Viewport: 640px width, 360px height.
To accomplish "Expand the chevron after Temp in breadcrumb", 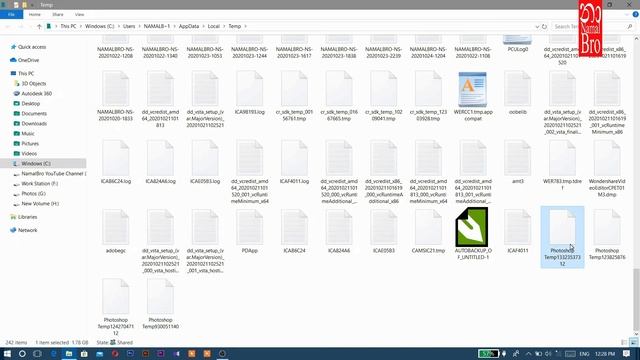I will (x=246, y=26).
